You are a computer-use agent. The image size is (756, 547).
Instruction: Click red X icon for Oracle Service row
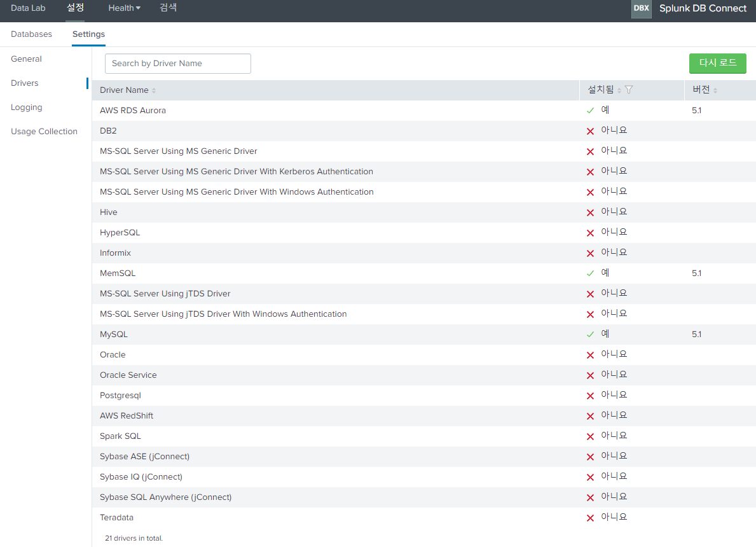point(590,375)
